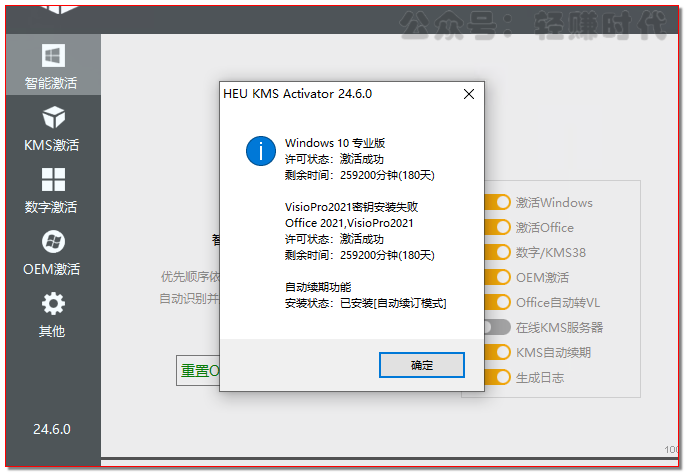Open the KMS激活 cube icon

(52, 117)
